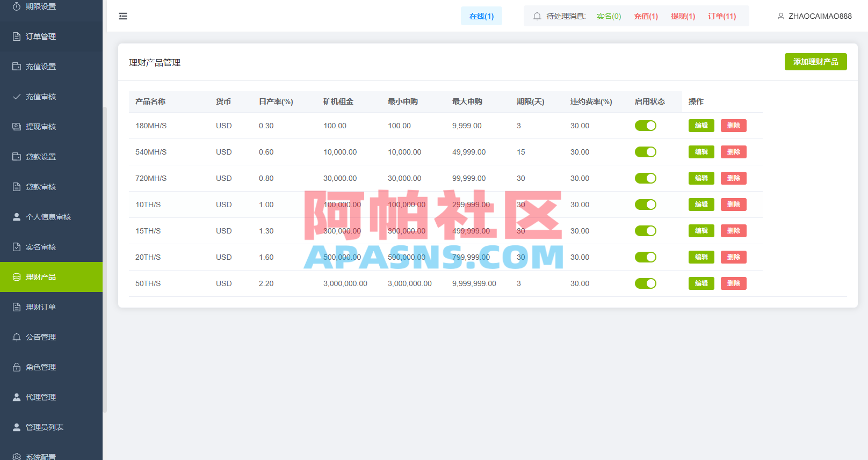The image size is (868, 460).
Task: Click the 日产率(%) column header
Action: (276, 101)
